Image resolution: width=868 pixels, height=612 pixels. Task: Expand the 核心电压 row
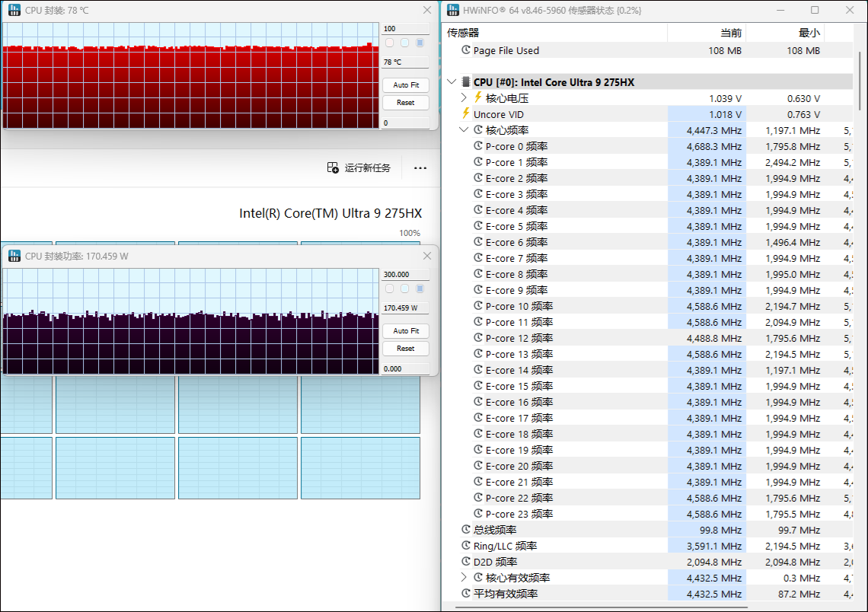[x=464, y=97]
